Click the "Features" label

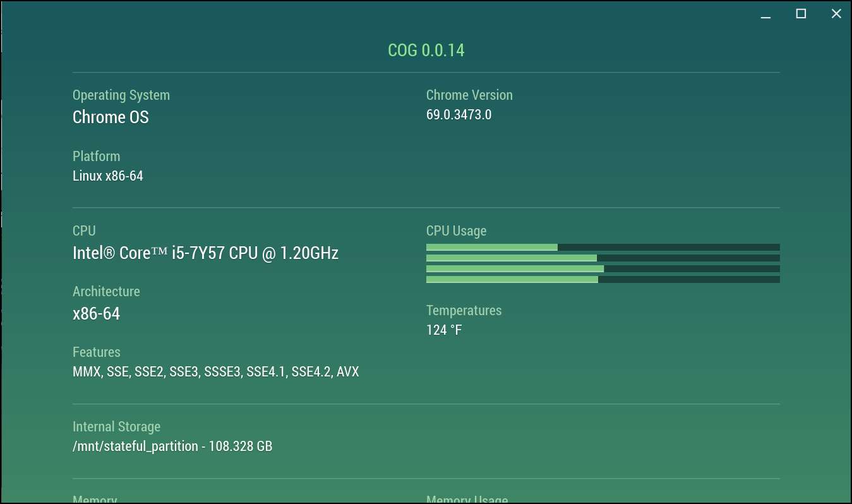[97, 352]
